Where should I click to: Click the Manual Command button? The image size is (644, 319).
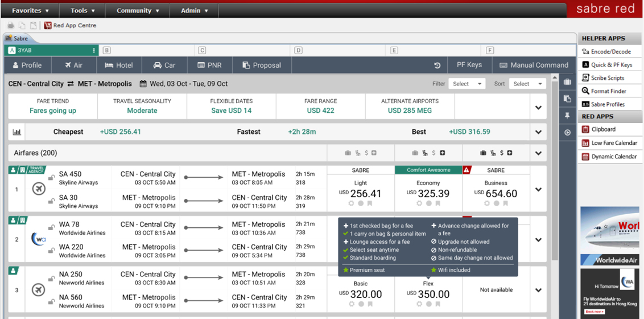pos(533,65)
